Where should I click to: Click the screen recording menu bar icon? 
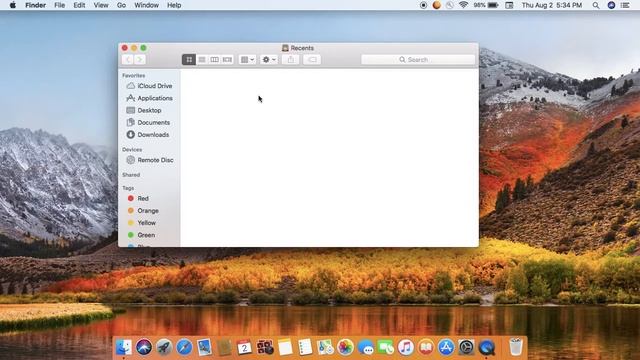423,5
